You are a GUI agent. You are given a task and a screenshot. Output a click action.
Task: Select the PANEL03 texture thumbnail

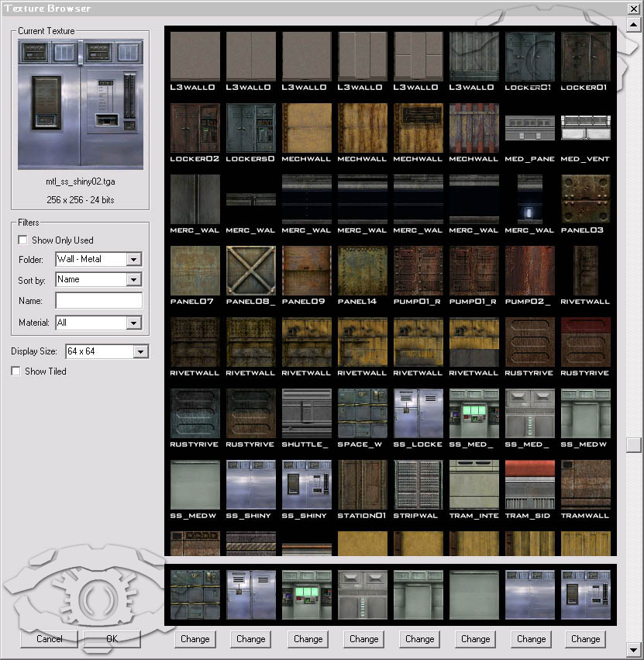tap(585, 198)
